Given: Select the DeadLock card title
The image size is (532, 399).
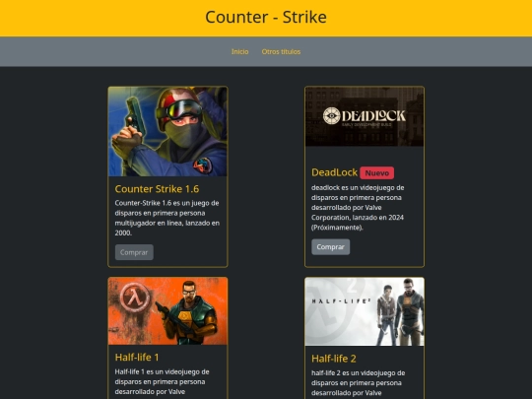Looking at the screenshot, I should [335, 172].
